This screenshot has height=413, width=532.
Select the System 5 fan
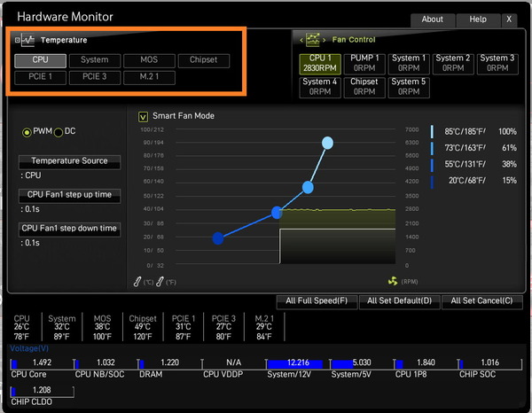coord(409,88)
